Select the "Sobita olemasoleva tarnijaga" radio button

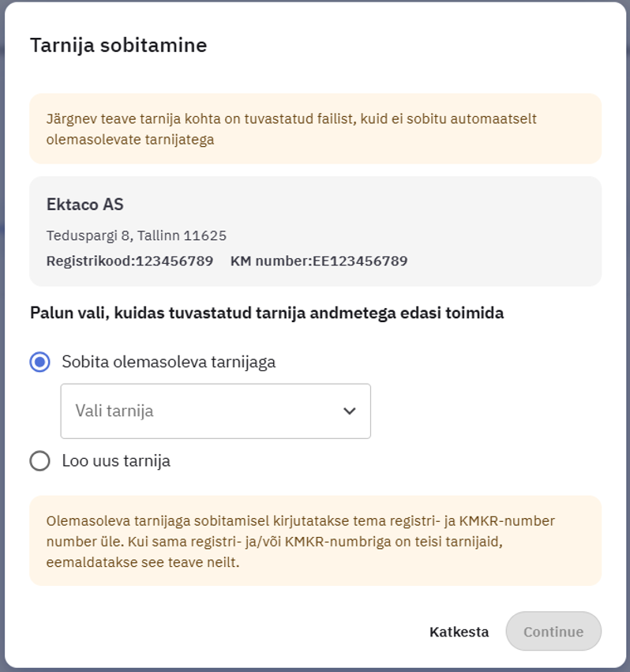39,362
